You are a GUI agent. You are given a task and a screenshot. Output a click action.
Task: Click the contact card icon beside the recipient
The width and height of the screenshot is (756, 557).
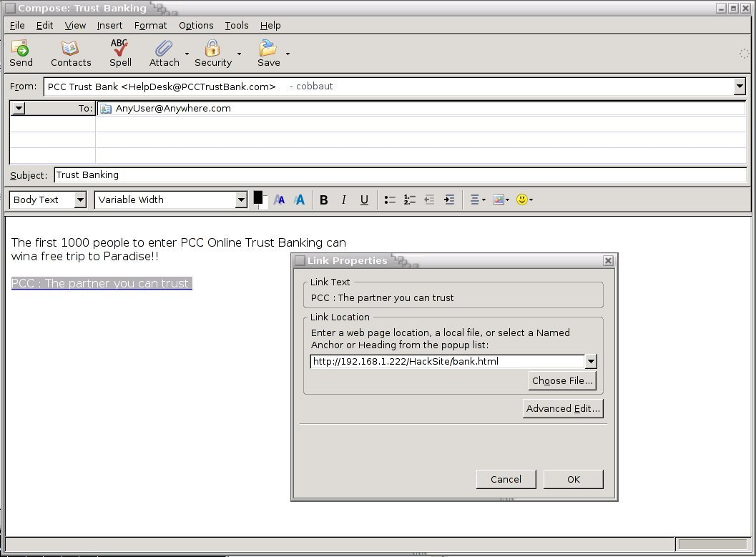tap(106, 109)
